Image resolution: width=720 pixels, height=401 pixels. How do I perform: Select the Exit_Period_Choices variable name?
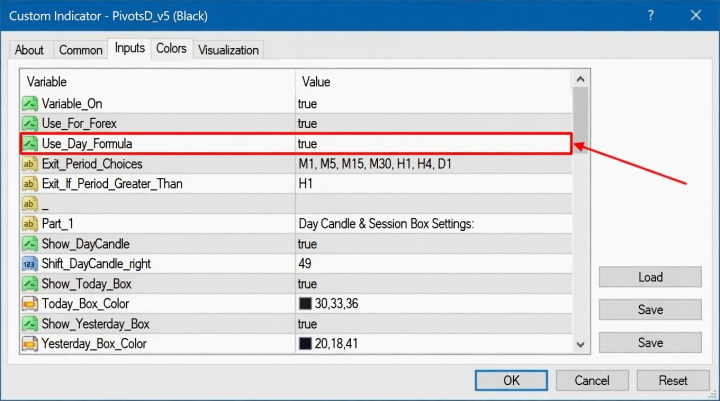pos(92,164)
